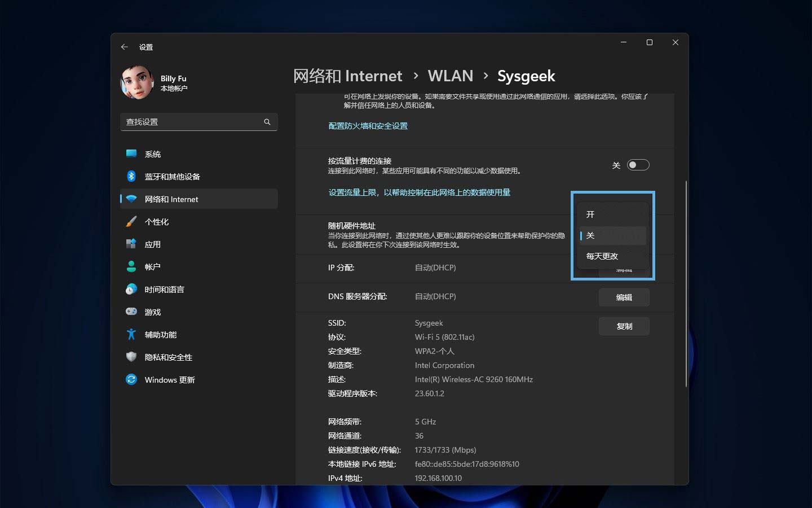The image size is (812, 508).
Task: Open 辅助功能 settings
Action: (x=160, y=334)
